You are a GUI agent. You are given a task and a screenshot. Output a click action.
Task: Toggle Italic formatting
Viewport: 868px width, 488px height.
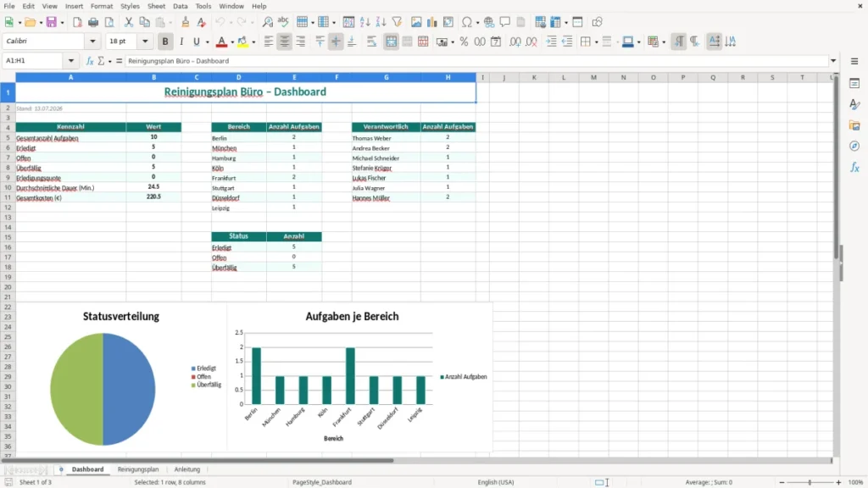(181, 42)
